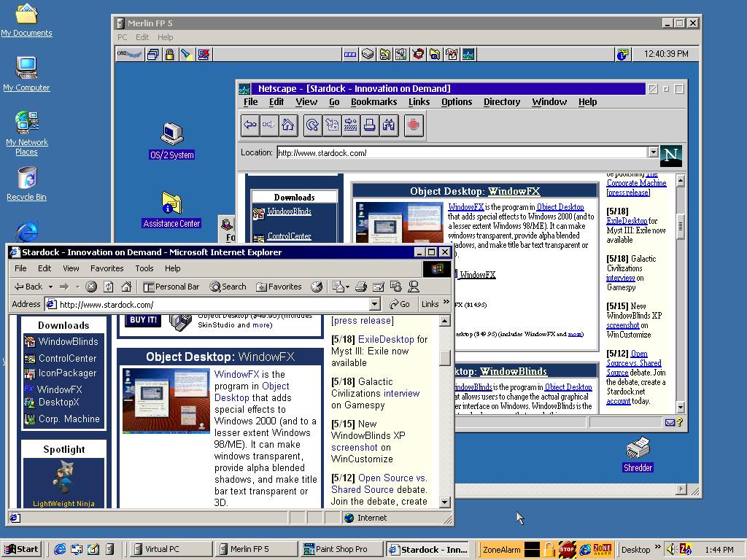This screenshot has width=747, height=560.
Task: Expand the Desktop toolbar chevron in taskbar
Action: click(658, 547)
